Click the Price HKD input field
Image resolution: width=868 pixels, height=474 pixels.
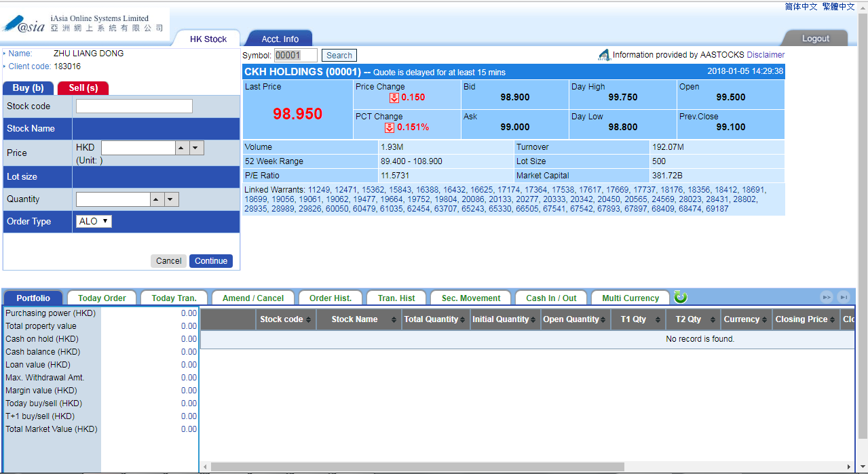tap(138, 148)
